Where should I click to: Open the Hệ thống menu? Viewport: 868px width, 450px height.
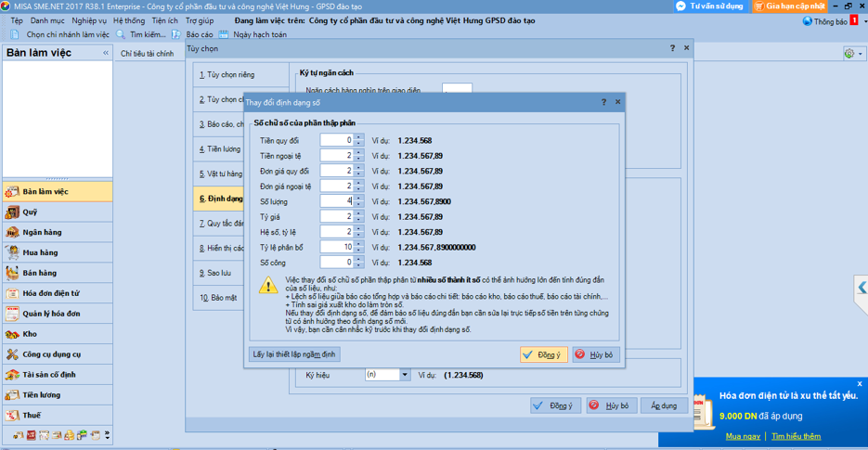click(129, 20)
